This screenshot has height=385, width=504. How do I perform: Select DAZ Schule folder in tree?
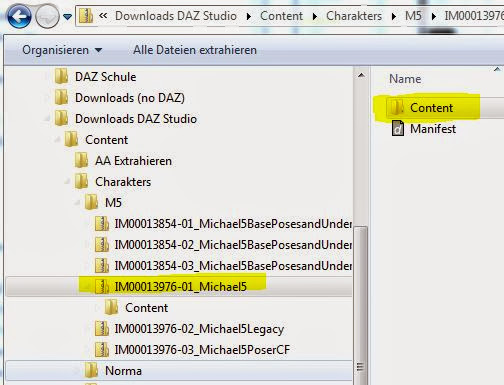coord(105,77)
